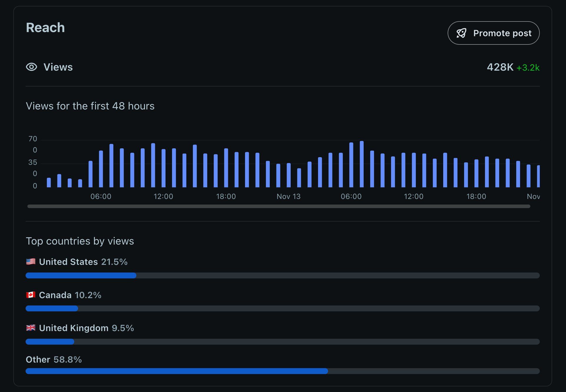Click the first 06:00 label on time axis
Image resolution: width=566 pixels, height=392 pixels.
(x=101, y=197)
